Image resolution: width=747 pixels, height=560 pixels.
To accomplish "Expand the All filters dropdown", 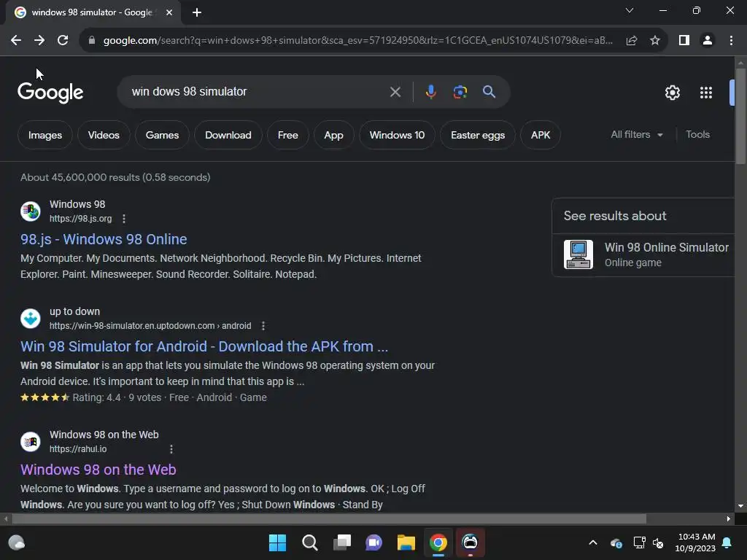I will coord(637,135).
